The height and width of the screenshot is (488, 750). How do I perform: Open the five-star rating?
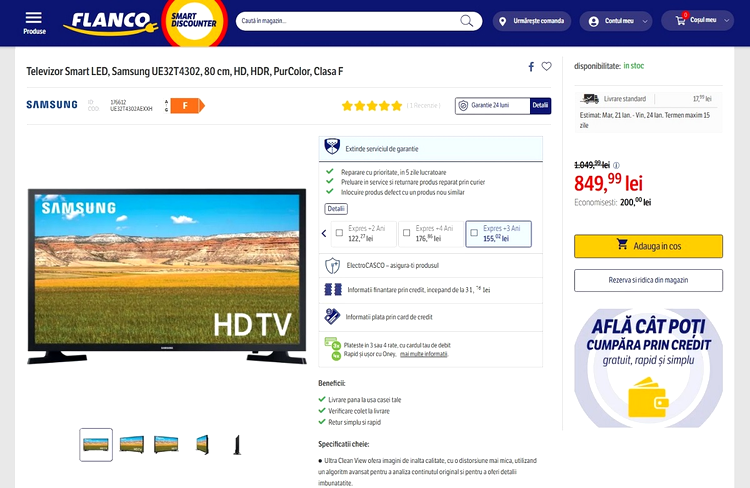(x=372, y=106)
